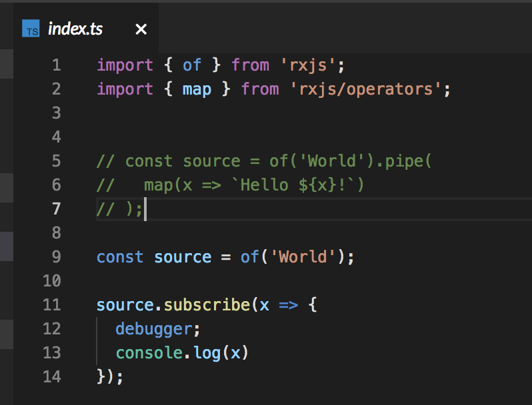This screenshot has width=532, height=405.
Task: Click the subscribe method call
Action: pyautogui.click(x=207, y=305)
